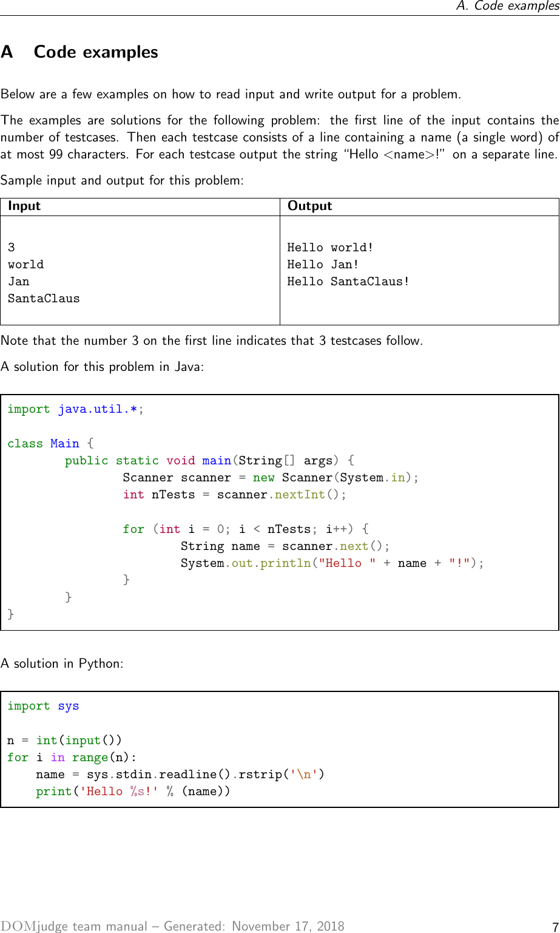Click the 'import sys' Python line
560x933 pixels.
43,707
